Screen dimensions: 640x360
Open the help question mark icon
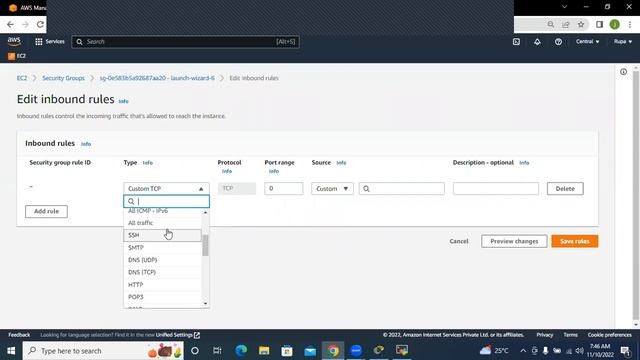[558, 42]
